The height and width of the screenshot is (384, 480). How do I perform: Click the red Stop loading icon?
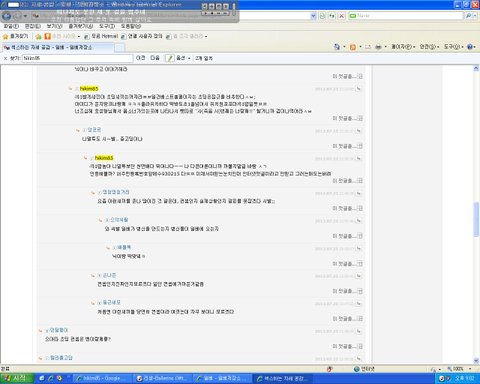click(341, 16)
